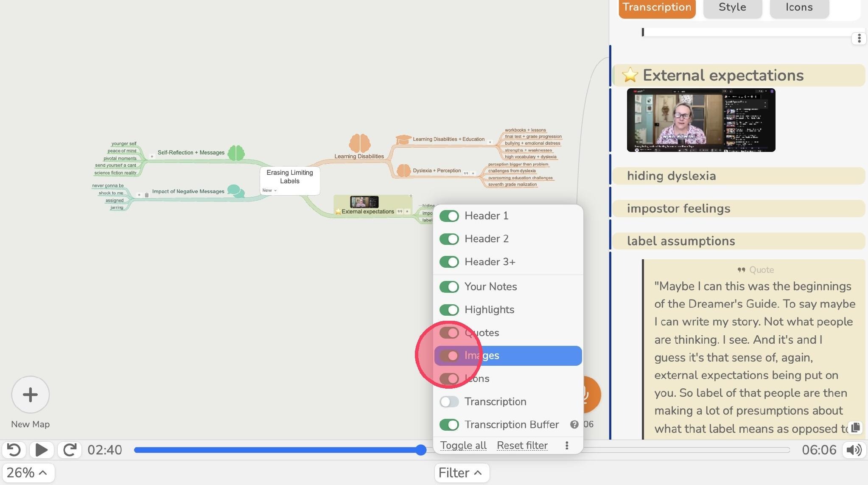868x485 pixels.
Task: Copy the quote with the copy icon
Action: (x=856, y=427)
